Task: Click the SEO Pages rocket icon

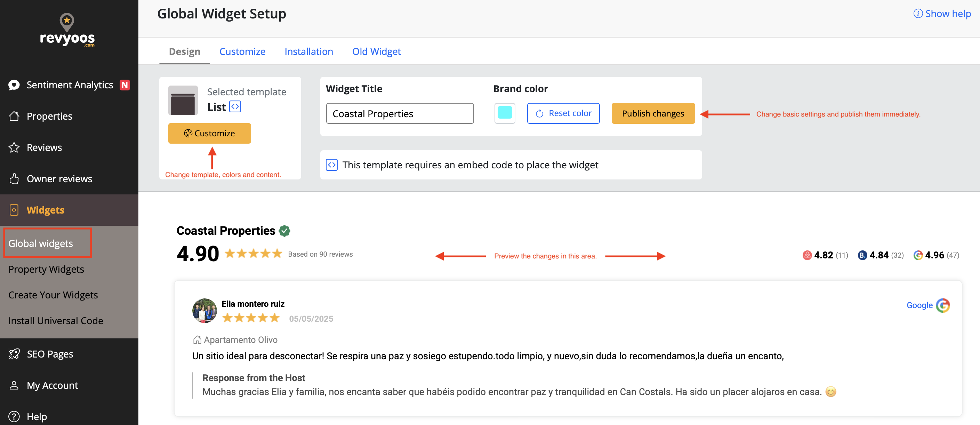Action: pos(14,354)
